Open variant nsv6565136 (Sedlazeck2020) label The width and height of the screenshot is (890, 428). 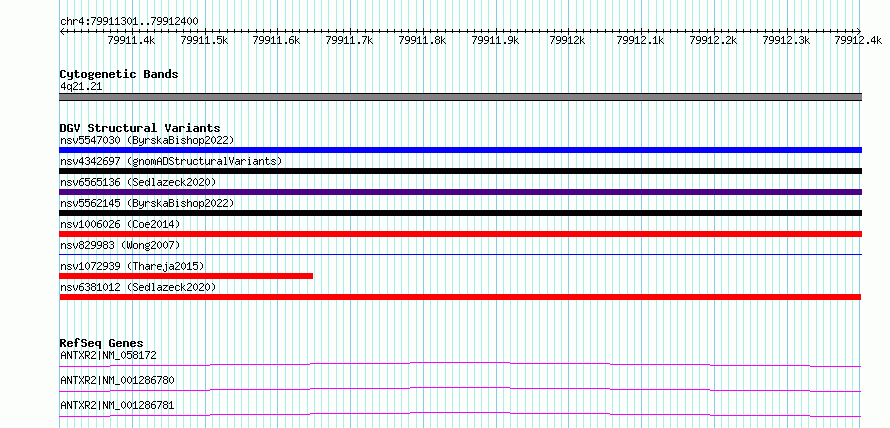coord(138,182)
